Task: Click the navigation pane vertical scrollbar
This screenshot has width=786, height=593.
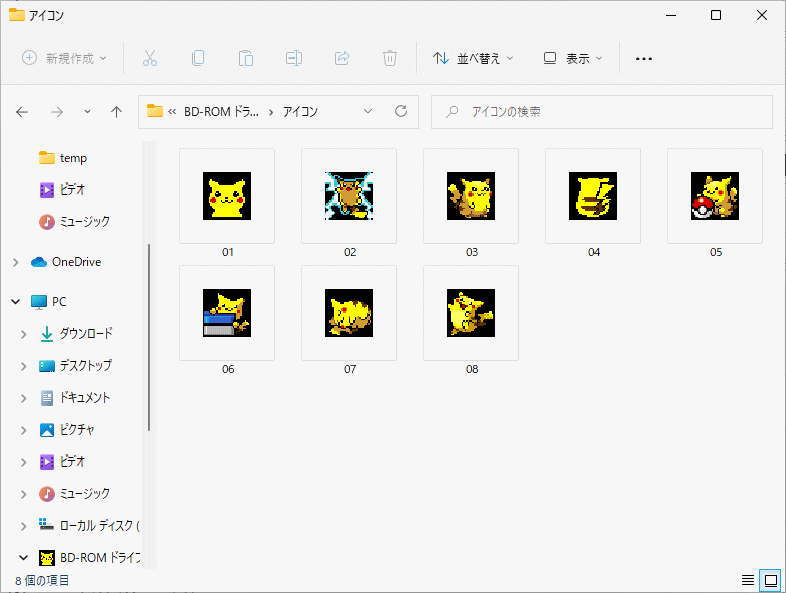Action: [x=149, y=337]
